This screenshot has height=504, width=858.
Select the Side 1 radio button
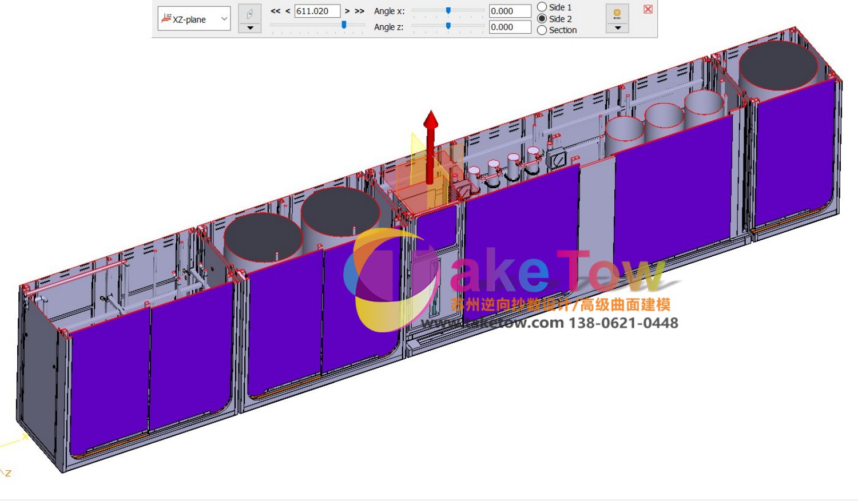click(x=542, y=7)
